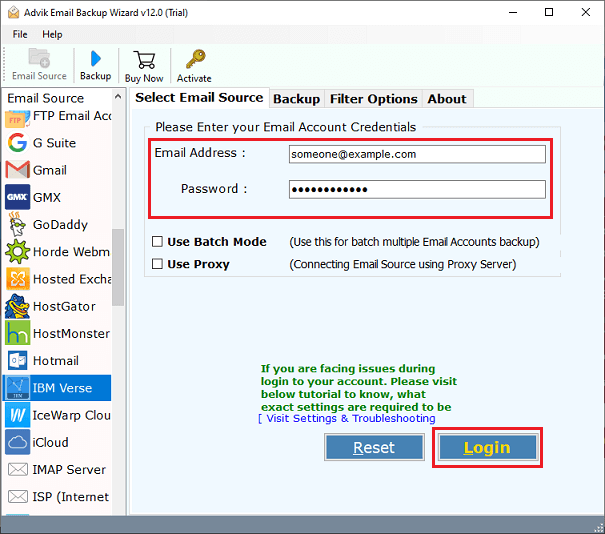Select FTP Email Account text in list
Screen dimensions: 605x534
[72, 116]
